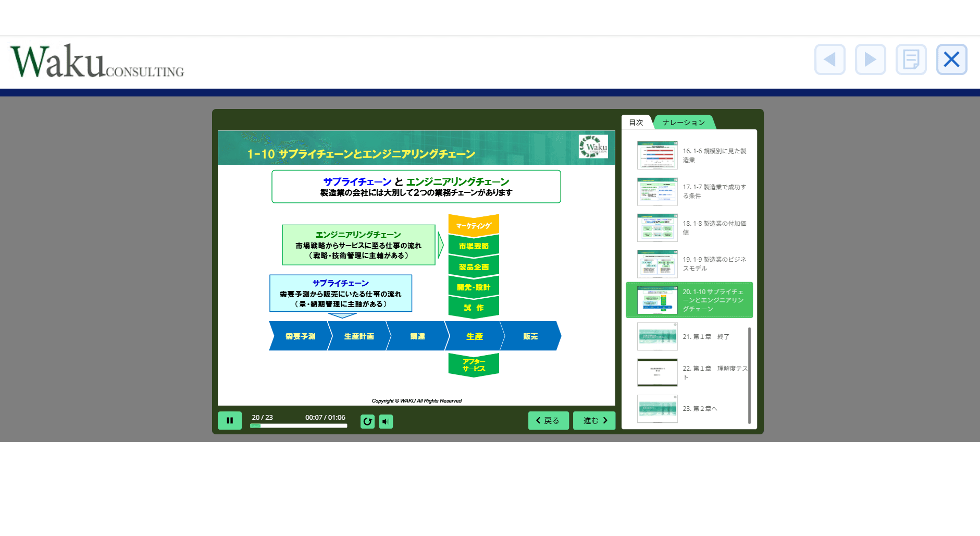Click the slide title 1-10 サプライチェーンとエンジニアリングチェーン

point(361,154)
